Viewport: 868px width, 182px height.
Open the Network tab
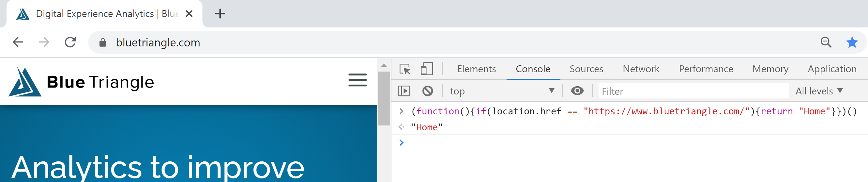(x=641, y=69)
